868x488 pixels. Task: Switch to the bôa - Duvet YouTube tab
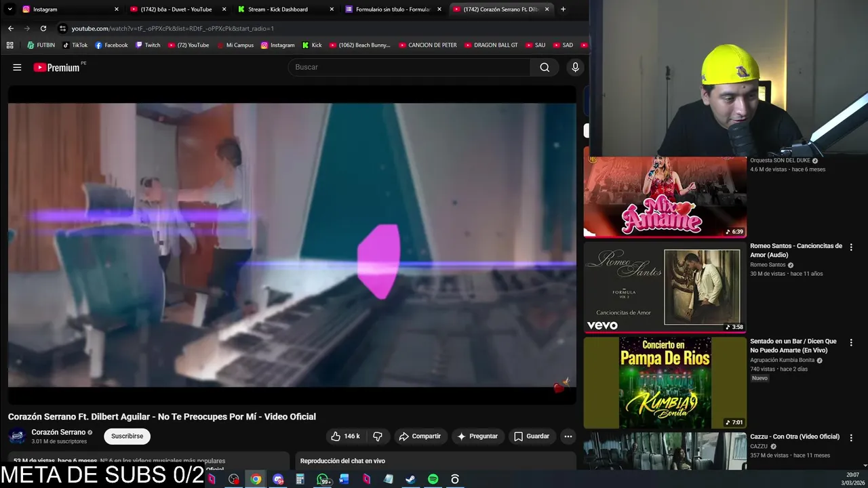(x=176, y=9)
